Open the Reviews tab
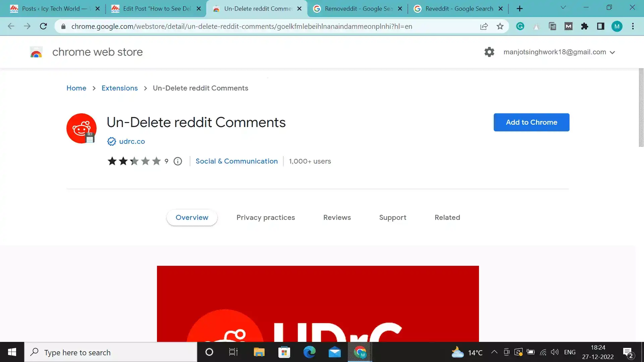Viewport: 644px width, 362px height. 337,218
